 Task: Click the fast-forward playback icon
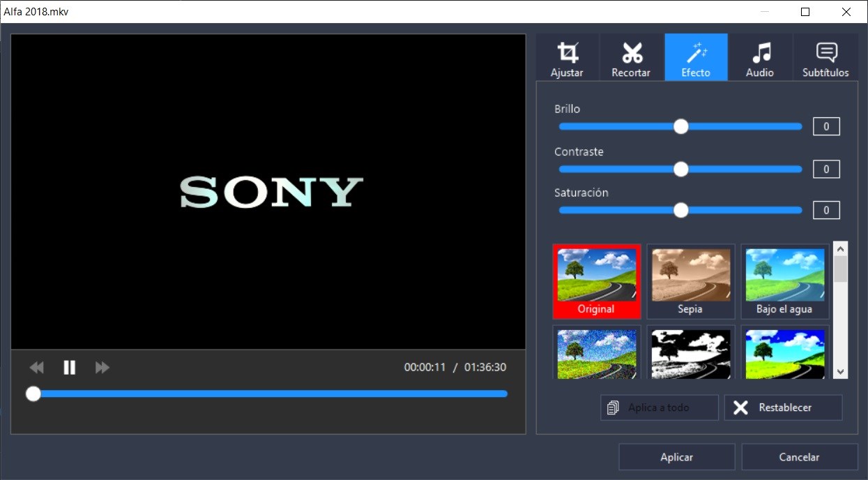coord(102,368)
